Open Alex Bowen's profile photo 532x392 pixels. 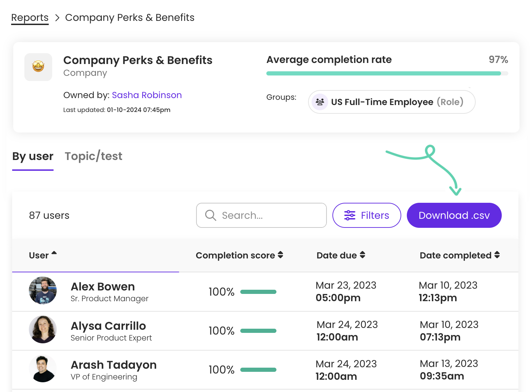click(43, 291)
